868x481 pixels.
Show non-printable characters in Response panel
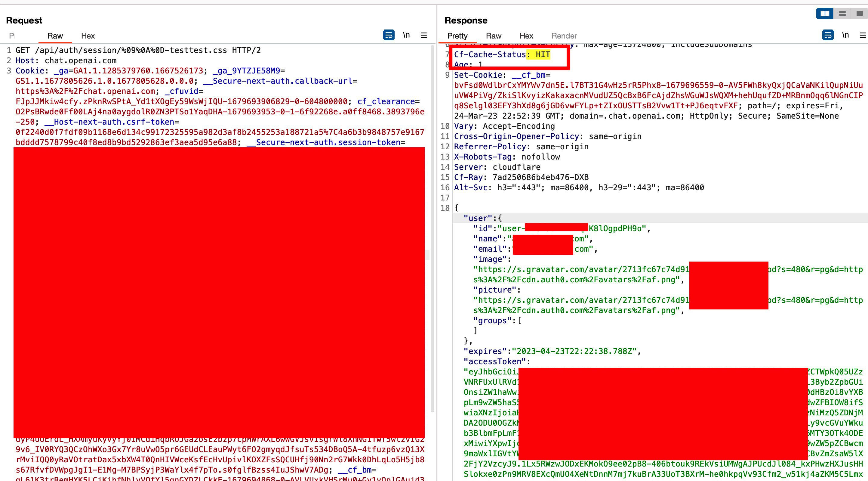(x=845, y=35)
